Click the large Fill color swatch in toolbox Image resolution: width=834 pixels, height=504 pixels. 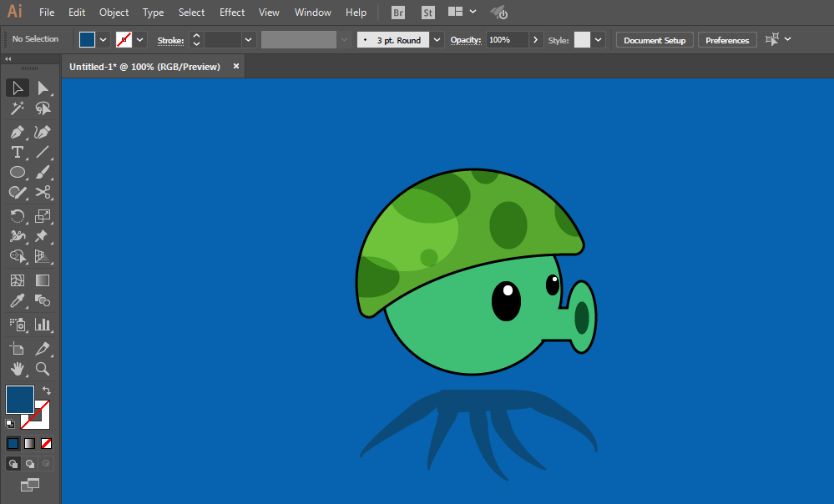point(20,400)
